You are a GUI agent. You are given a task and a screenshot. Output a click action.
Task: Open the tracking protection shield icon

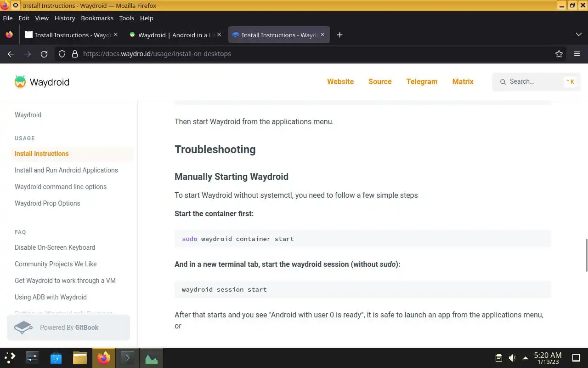[x=62, y=54]
